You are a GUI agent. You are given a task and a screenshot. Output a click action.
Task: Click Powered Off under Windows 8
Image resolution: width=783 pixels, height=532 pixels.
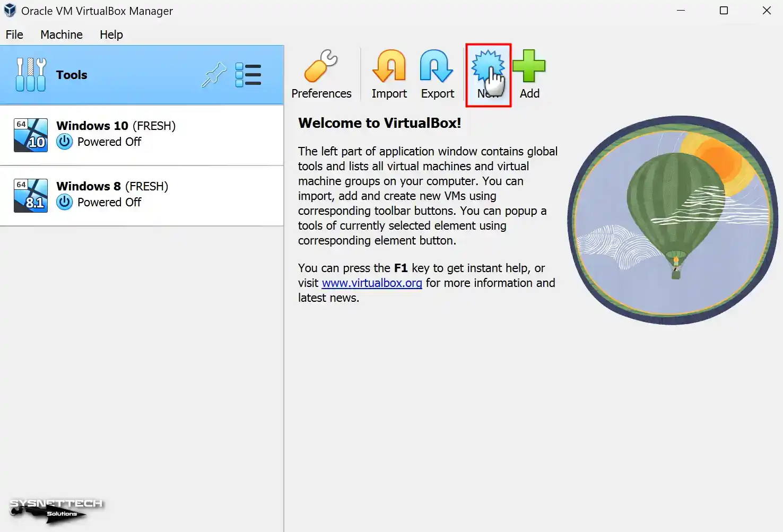pyautogui.click(x=109, y=202)
